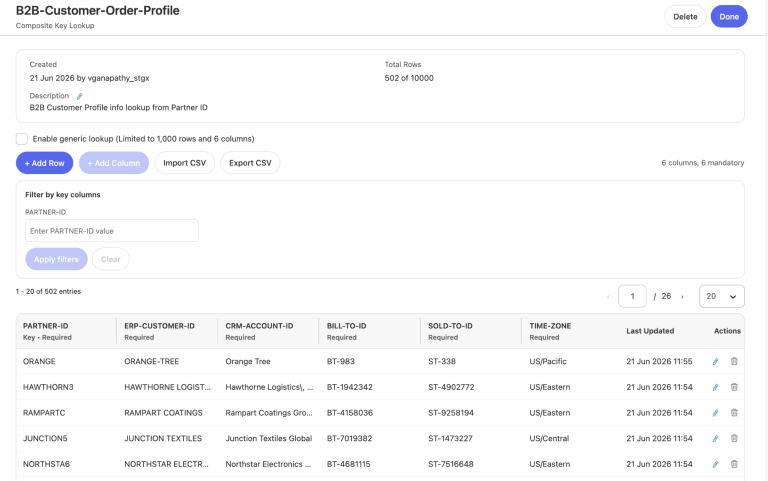Image resolution: width=768 pixels, height=481 pixels.
Task: Click the Apply filters button
Action: coord(56,259)
